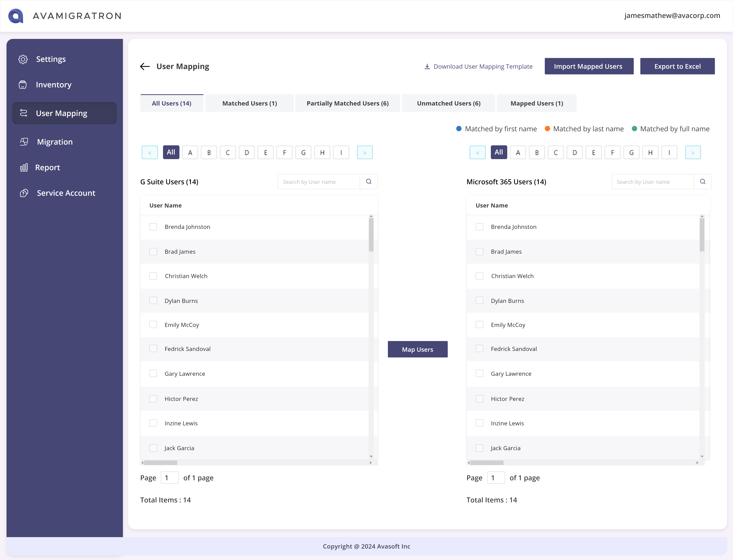
Task: Click the download icon beside template link
Action: tap(427, 66)
